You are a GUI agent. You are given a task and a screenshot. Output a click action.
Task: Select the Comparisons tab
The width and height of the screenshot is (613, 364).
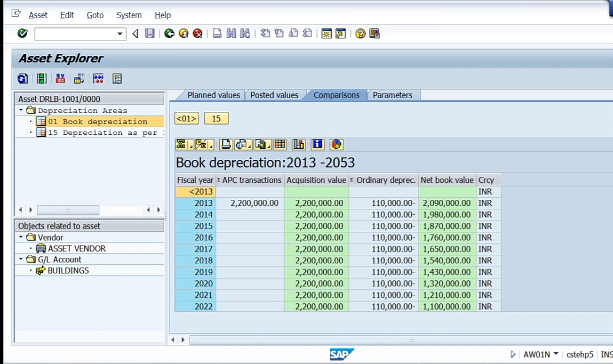[336, 95]
